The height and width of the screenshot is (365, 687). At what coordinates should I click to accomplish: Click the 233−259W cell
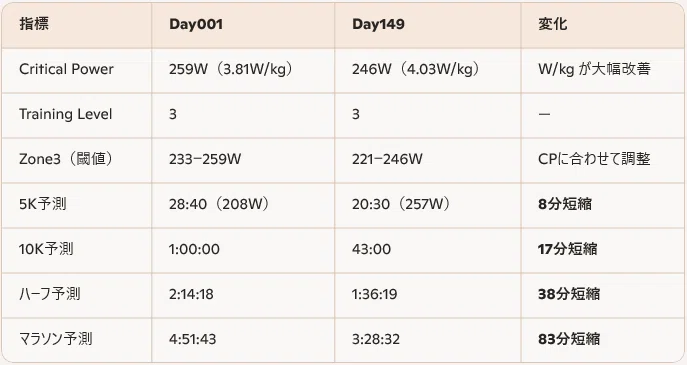[x=205, y=159]
